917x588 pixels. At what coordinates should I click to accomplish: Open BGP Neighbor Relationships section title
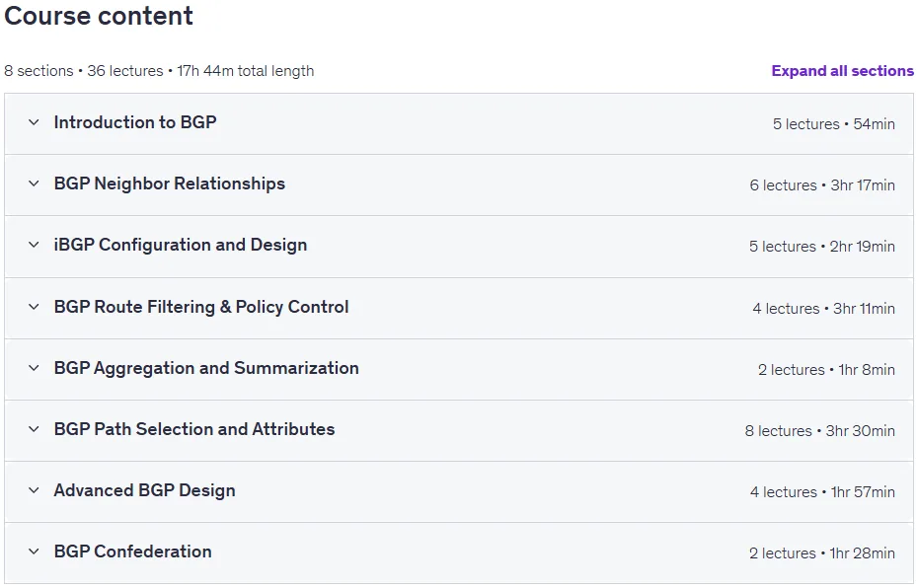[x=170, y=184]
